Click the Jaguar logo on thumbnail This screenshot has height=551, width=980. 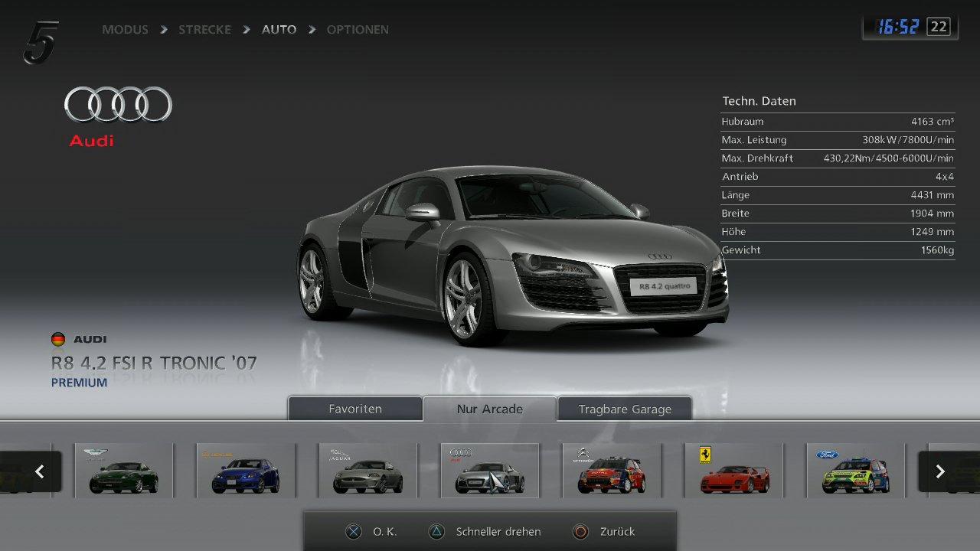point(339,455)
